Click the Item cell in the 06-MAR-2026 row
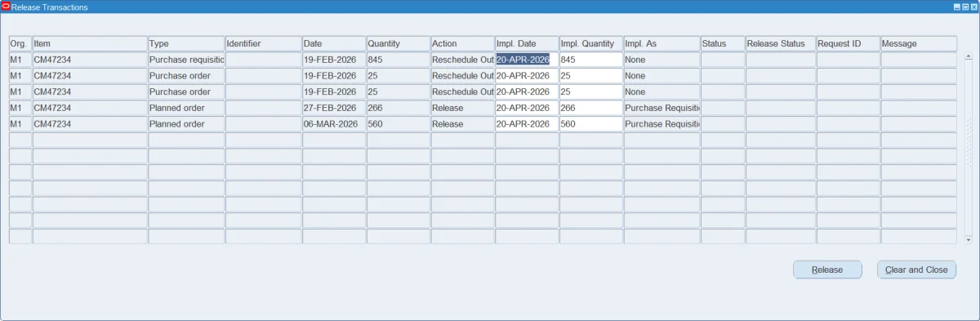 (90, 124)
